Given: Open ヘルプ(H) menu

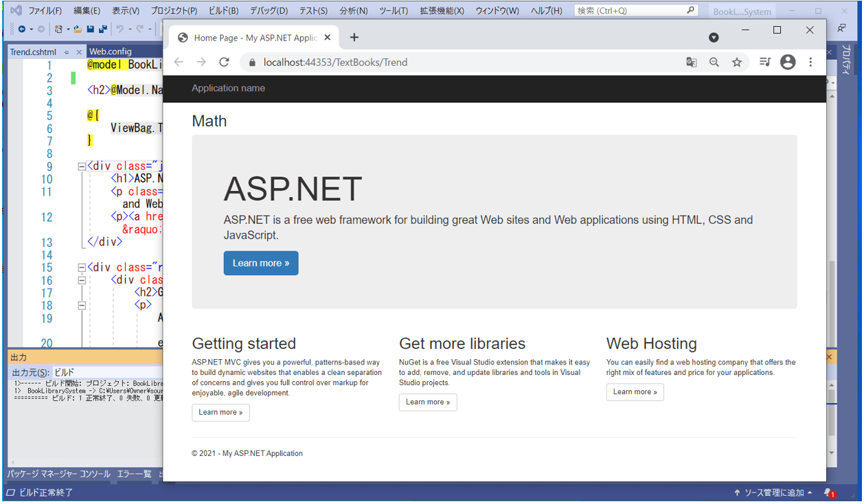Looking at the screenshot, I should [x=546, y=11].
